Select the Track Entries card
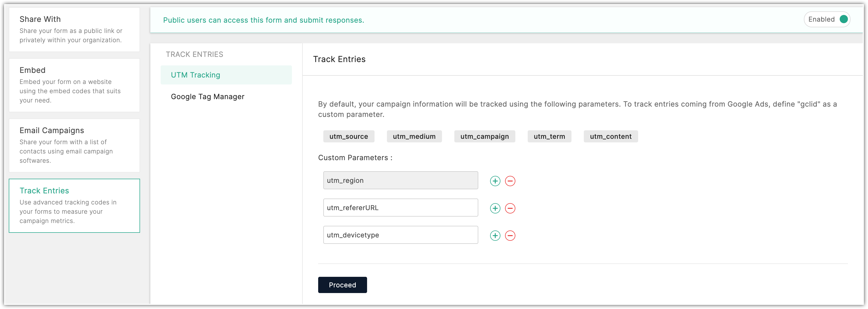Screen dimensions: 868x309 [74, 205]
